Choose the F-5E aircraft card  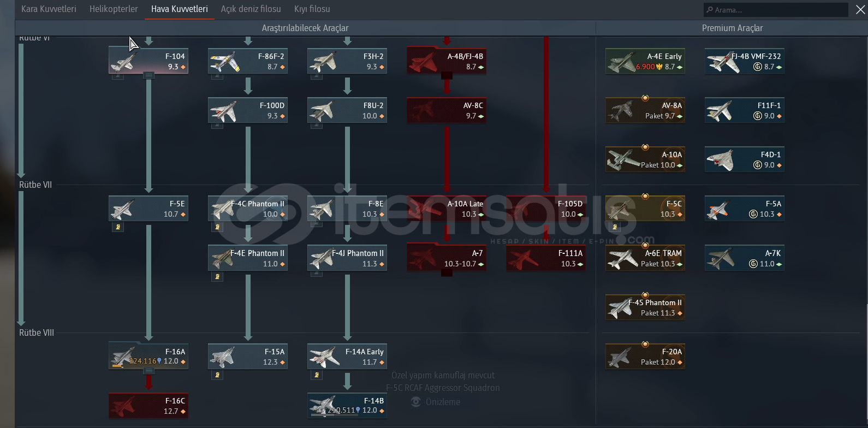click(148, 208)
